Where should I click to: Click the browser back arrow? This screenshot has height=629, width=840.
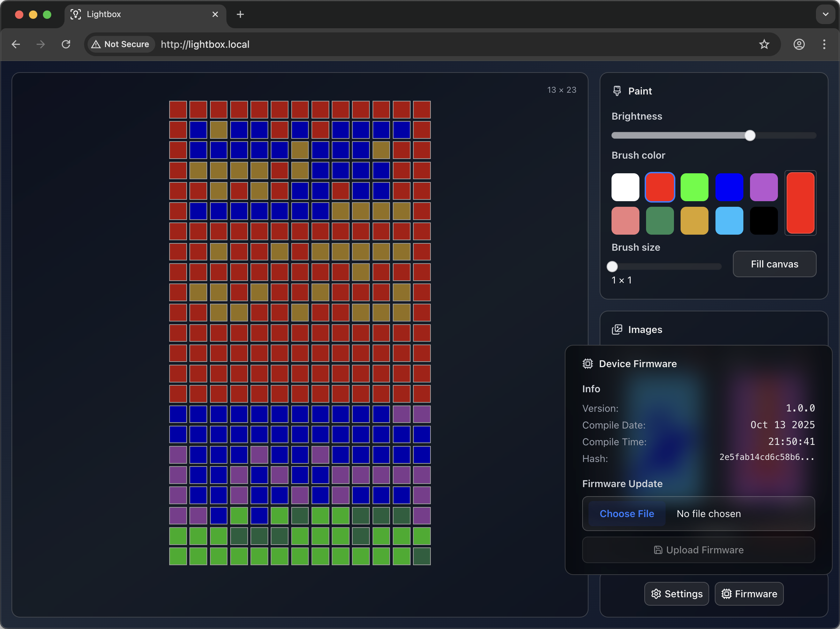pyautogui.click(x=16, y=44)
